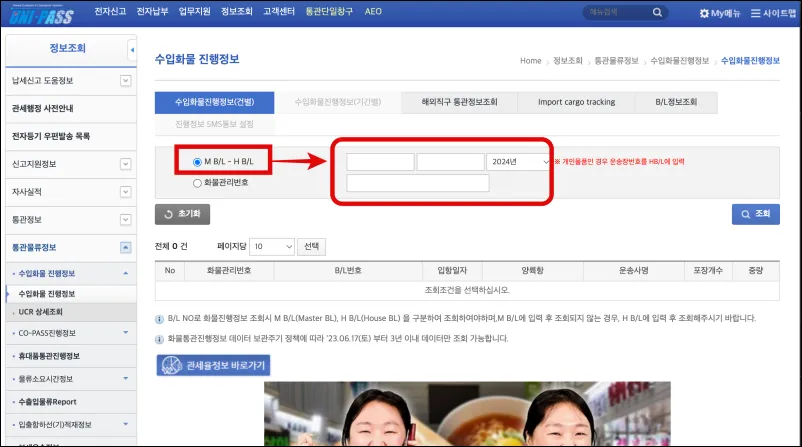Click the UNI-PASS logo
Viewport: 802px width, 447px height.
point(41,15)
